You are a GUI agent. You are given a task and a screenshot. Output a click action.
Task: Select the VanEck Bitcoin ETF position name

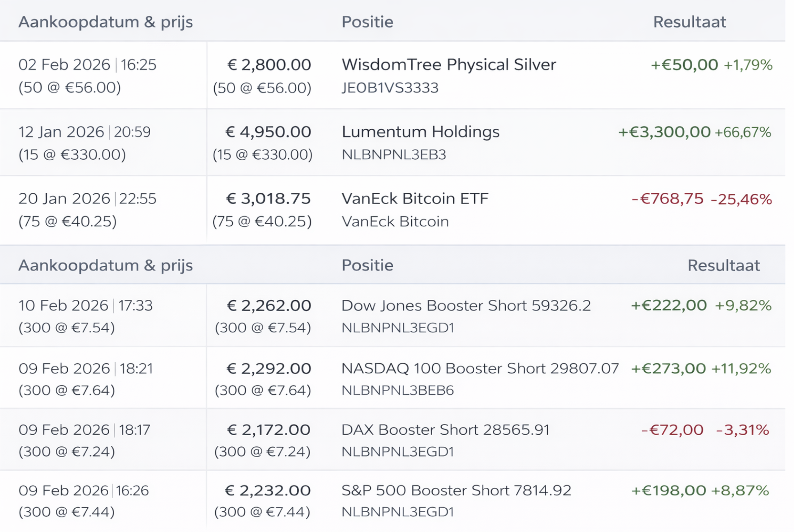coord(415,199)
